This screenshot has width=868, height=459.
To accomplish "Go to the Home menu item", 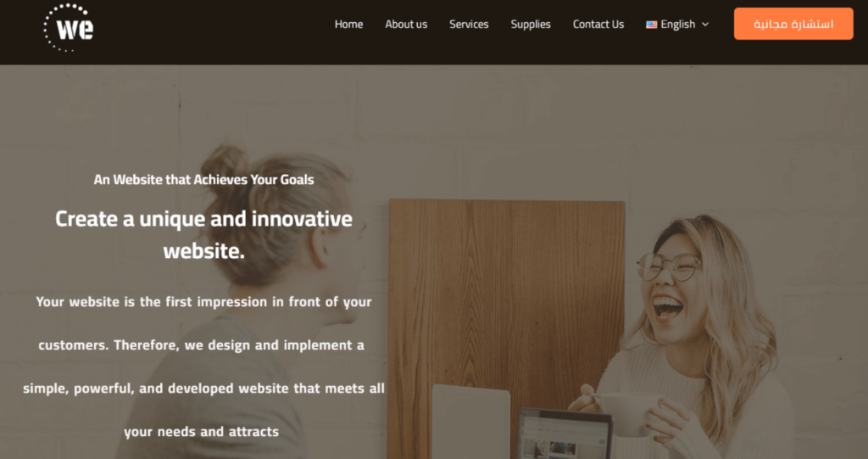I will coord(348,25).
